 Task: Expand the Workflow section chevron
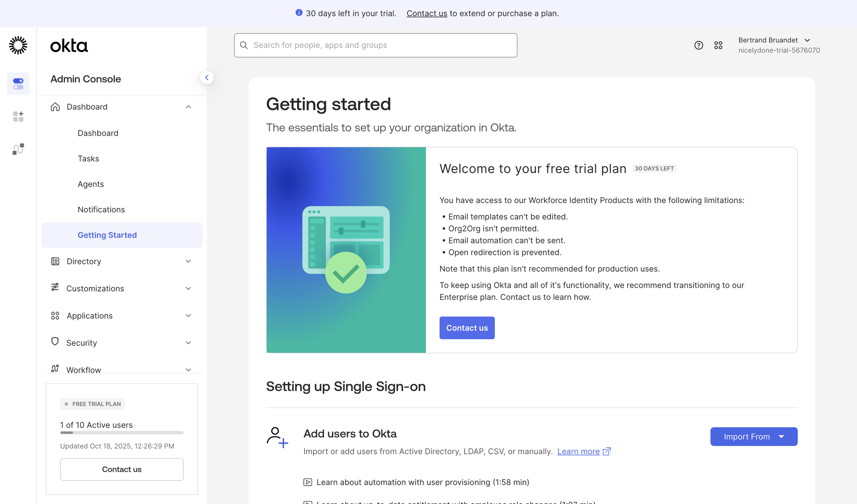tap(188, 370)
